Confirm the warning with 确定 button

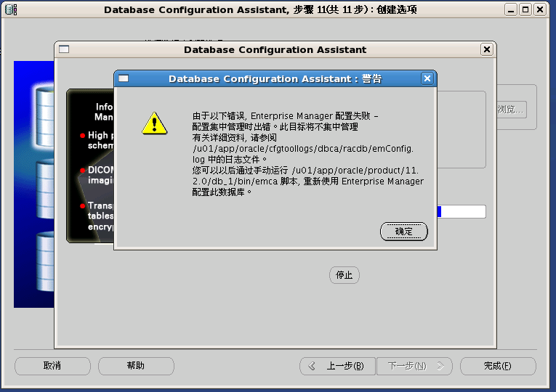coord(404,232)
